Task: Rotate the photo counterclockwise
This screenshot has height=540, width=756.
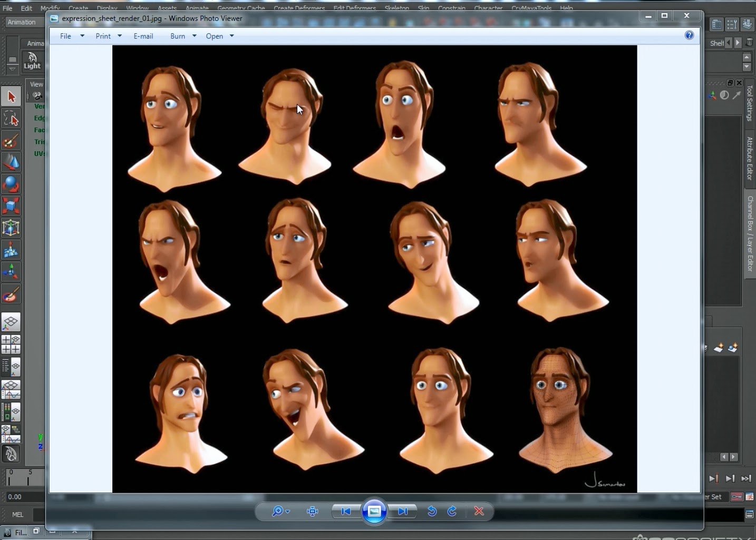Action: tap(432, 511)
